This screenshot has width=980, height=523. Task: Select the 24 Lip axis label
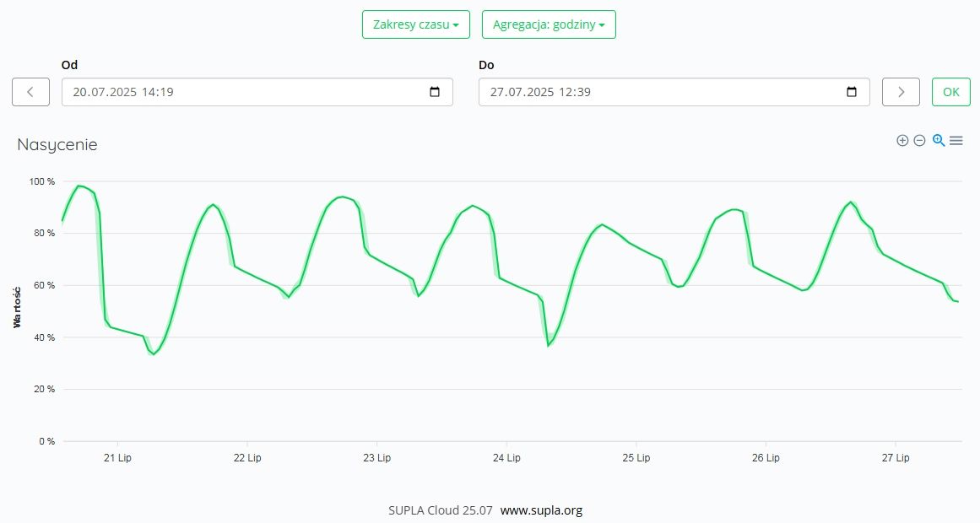click(506, 457)
